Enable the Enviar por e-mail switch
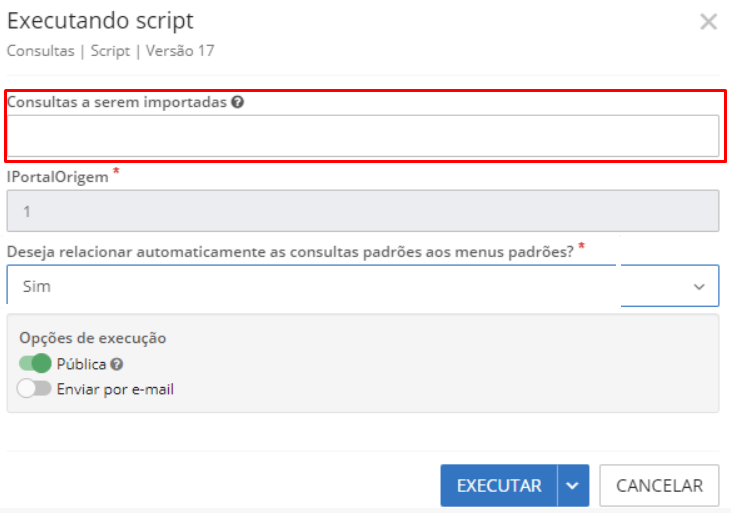 [x=34, y=388]
